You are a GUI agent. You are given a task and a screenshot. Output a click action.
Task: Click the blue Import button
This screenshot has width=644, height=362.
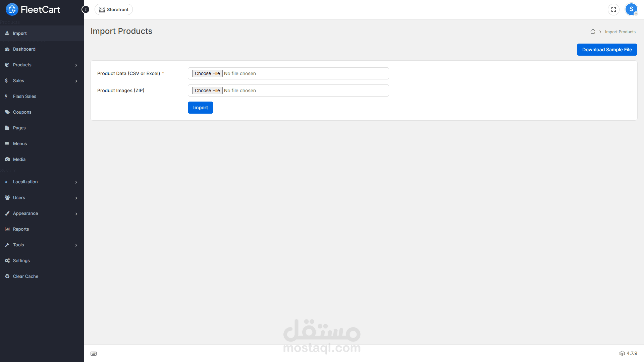200,108
